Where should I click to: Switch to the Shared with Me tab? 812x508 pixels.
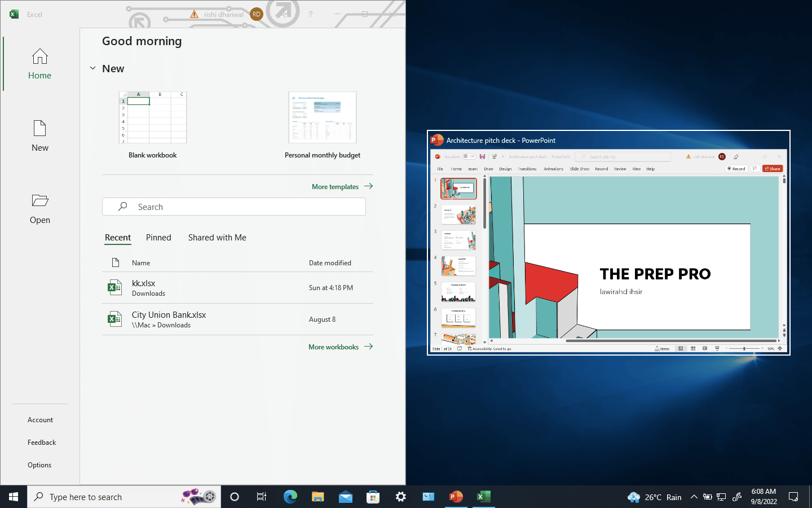[217, 238]
